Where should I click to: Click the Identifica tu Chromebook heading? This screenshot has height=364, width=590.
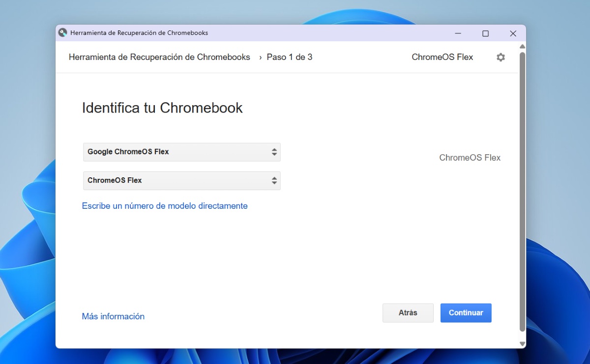[162, 108]
